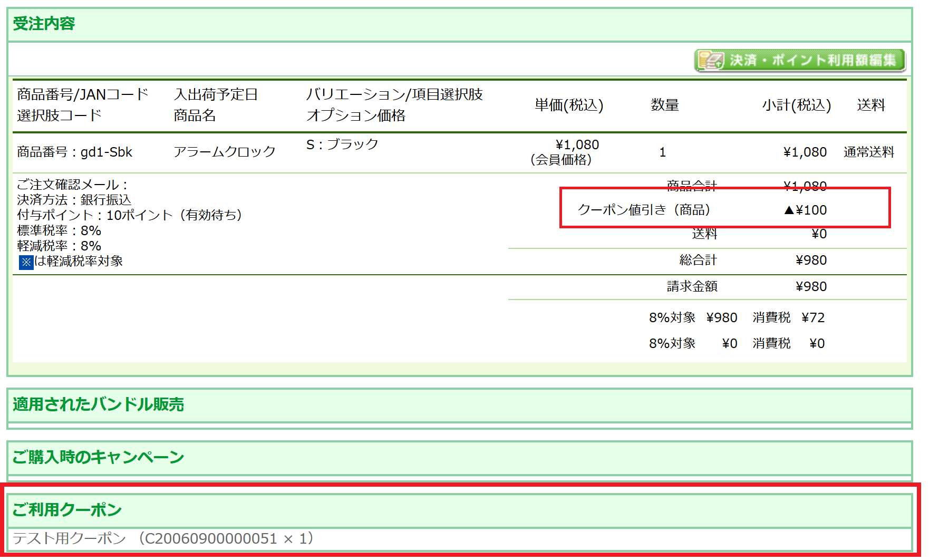Click the テスト用クーポン coupon code entry

pos(163,538)
